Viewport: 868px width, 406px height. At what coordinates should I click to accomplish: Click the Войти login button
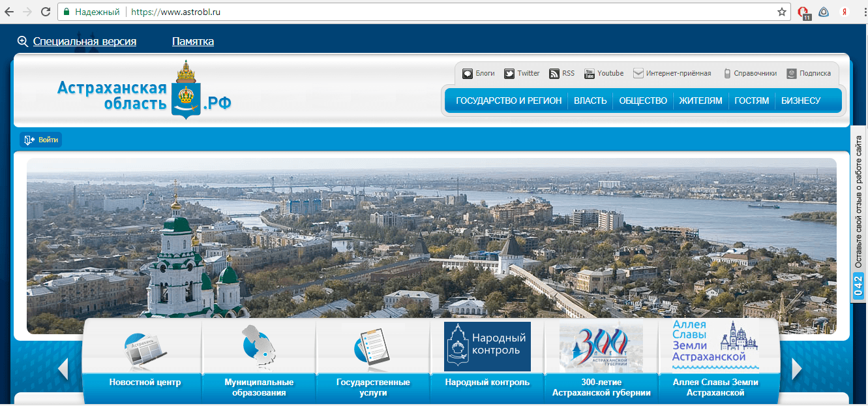coord(41,140)
